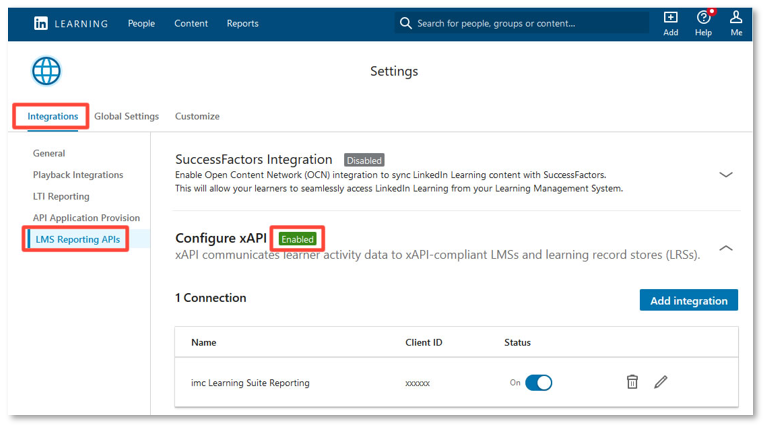The height and width of the screenshot is (429, 769).
Task: Toggle off the imc Learning Suite Reporting status
Action: click(x=538, y=382)
